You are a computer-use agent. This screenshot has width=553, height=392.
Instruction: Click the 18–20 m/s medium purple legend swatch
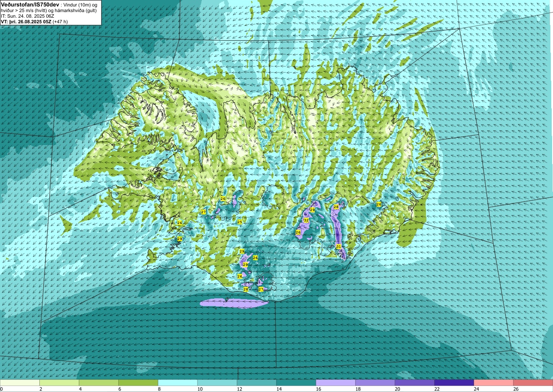click(x=375, y=383)
